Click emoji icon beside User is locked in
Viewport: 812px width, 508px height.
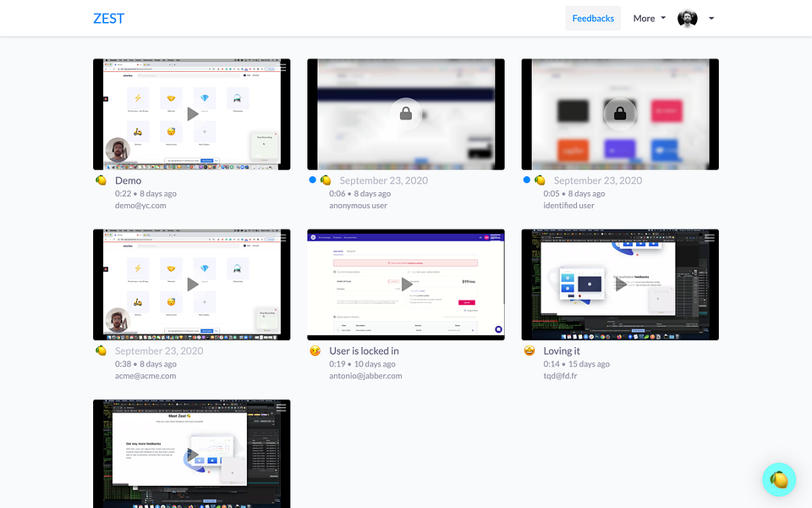315,351
